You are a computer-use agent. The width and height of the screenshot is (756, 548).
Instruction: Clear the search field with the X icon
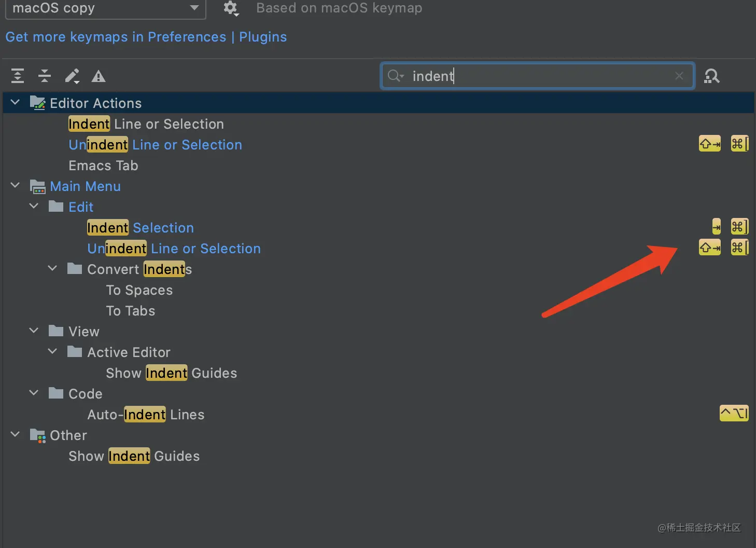(x=679, y=76)
